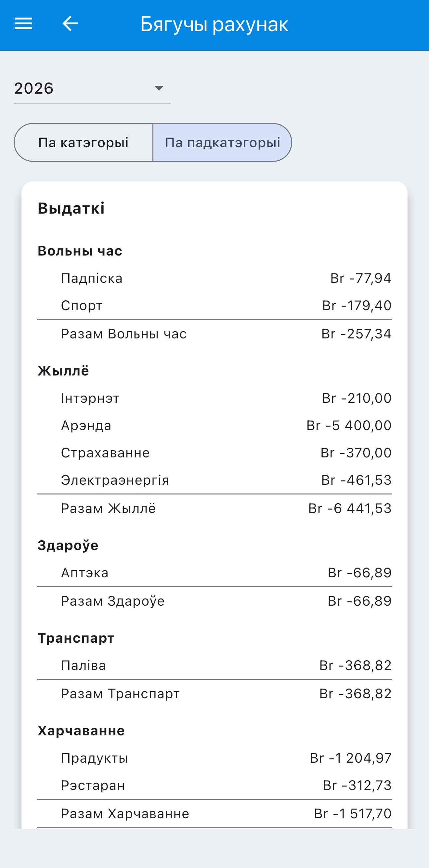
Task: Open the Аптэка expense row
Action: tap(214, 573)
